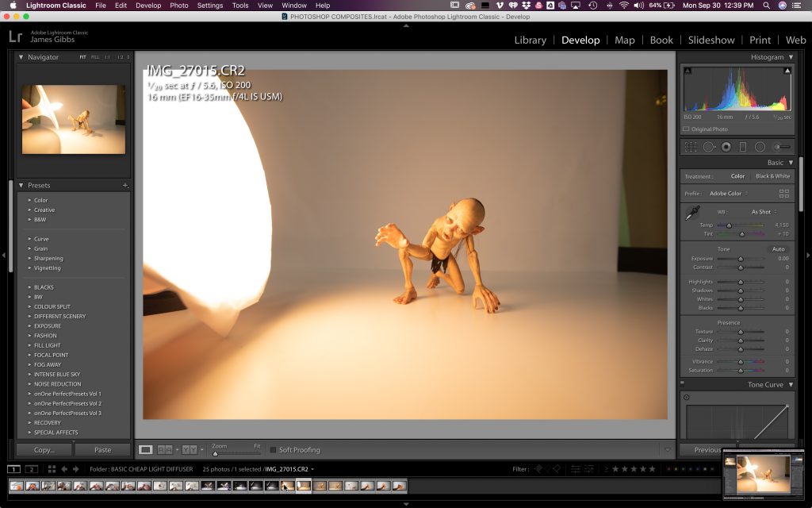Open the As Shot white balance dropdown
This screenshot has width=812, height=508.
pyautogui.click(x=764, y=212)
